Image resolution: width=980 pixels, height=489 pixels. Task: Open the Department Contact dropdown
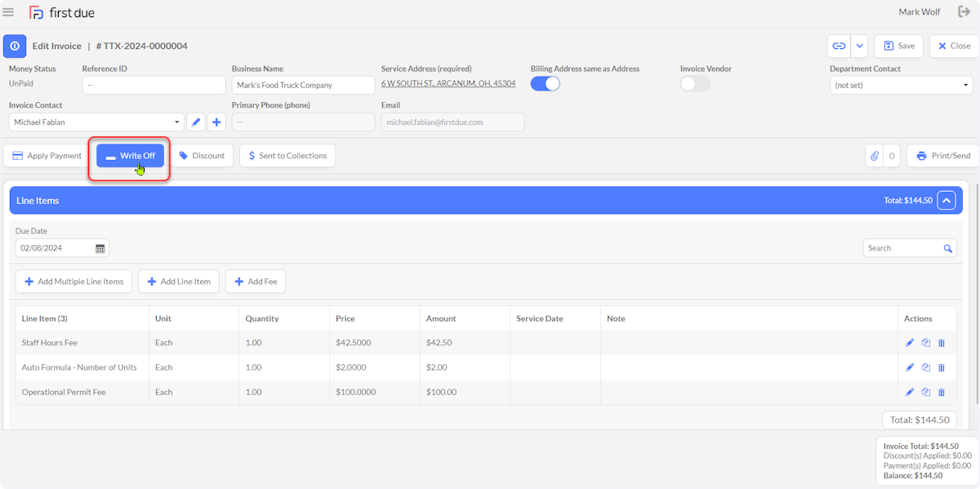902,85
